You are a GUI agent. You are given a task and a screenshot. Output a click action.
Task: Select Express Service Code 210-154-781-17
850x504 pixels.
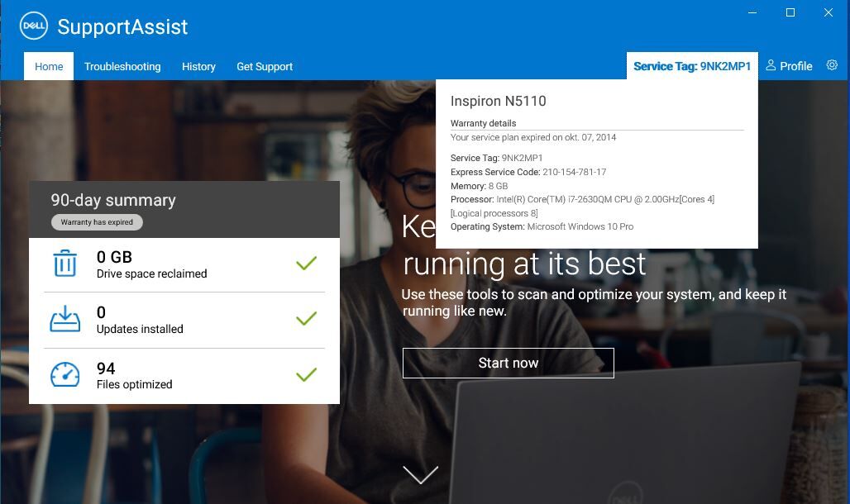(x=528, y=172)
